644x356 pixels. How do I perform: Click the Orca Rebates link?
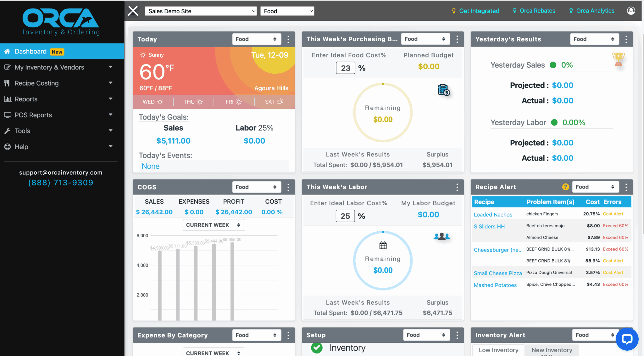(537, 11)
